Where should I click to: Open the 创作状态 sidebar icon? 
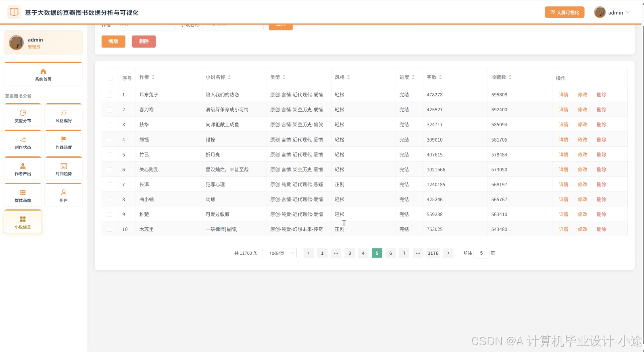(23, 139)
